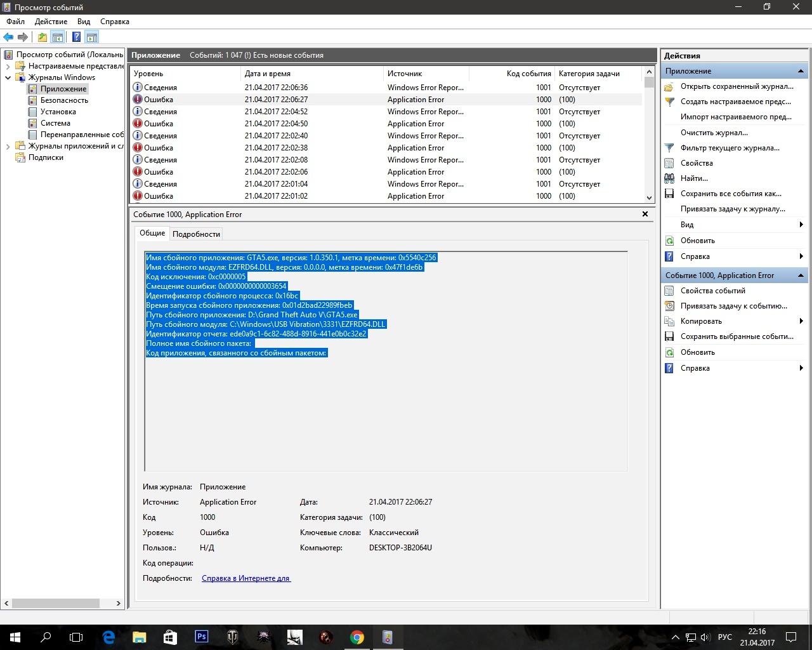
Task: Open 'Фильтр текущего журнала...' filter action
Action: tap(730, 148)
